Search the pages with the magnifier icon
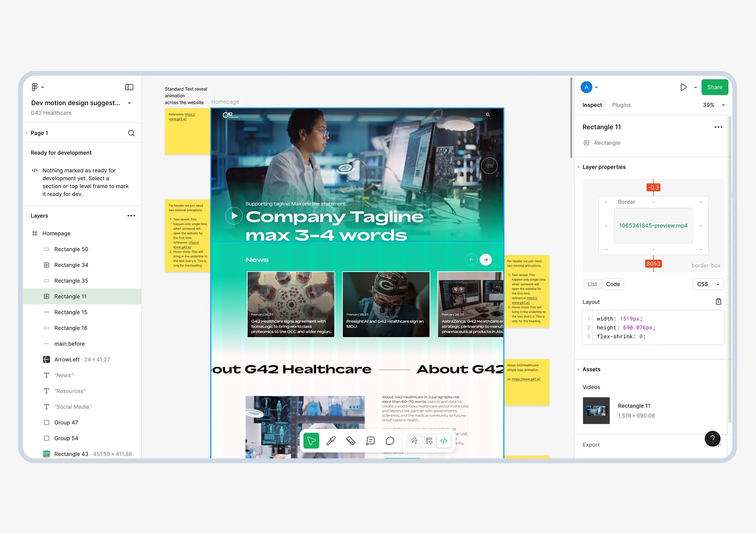756x533 pixels. point(131,133)
